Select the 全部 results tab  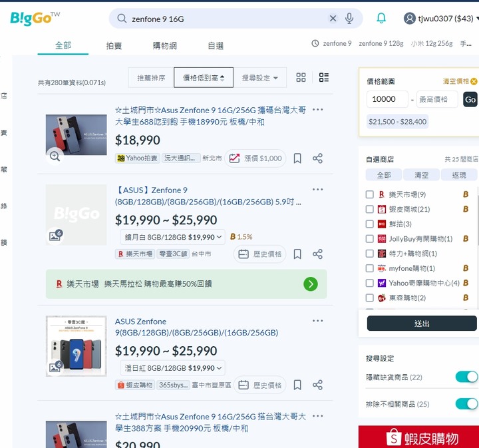(63, 46)
